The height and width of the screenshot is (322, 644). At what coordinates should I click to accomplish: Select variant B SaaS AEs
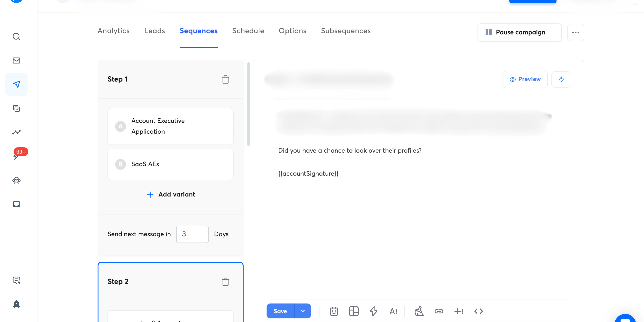click(171, 164)
